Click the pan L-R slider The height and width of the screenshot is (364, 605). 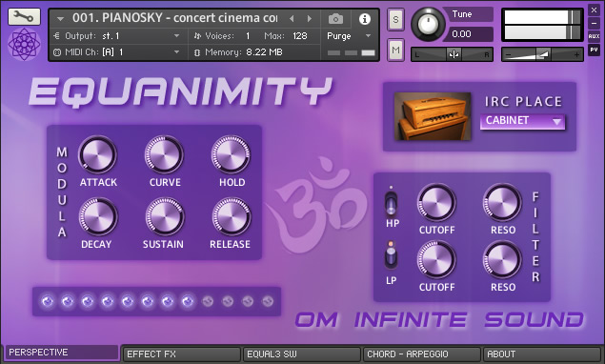452,54
